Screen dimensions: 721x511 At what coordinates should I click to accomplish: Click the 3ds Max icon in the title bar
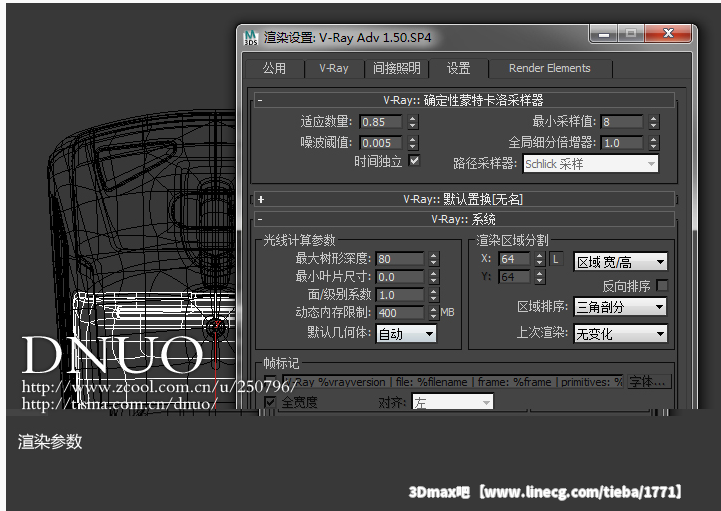(x=251, y=38)
